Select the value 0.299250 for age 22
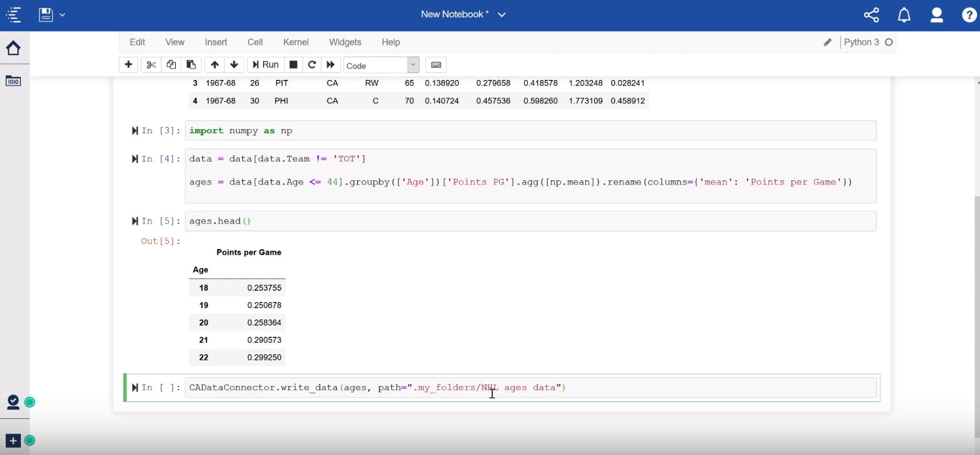Viewport: 980px width, 455px height. coord(264,357)
